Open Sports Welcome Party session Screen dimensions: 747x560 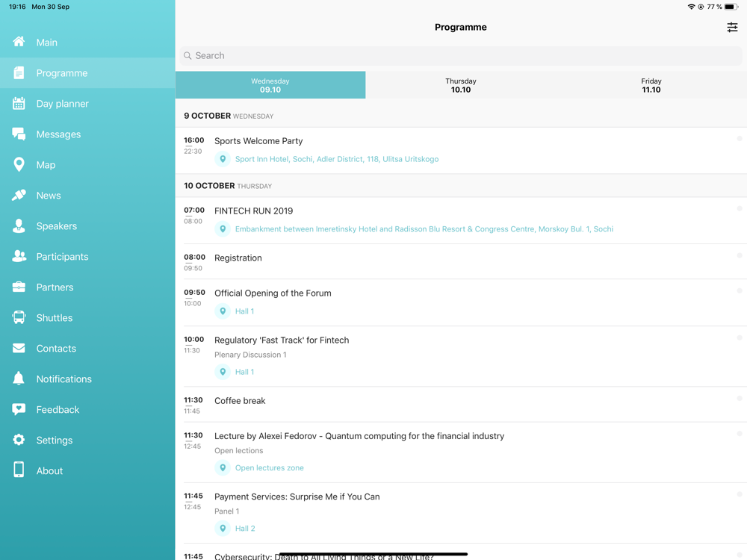(x=461, y=150)
